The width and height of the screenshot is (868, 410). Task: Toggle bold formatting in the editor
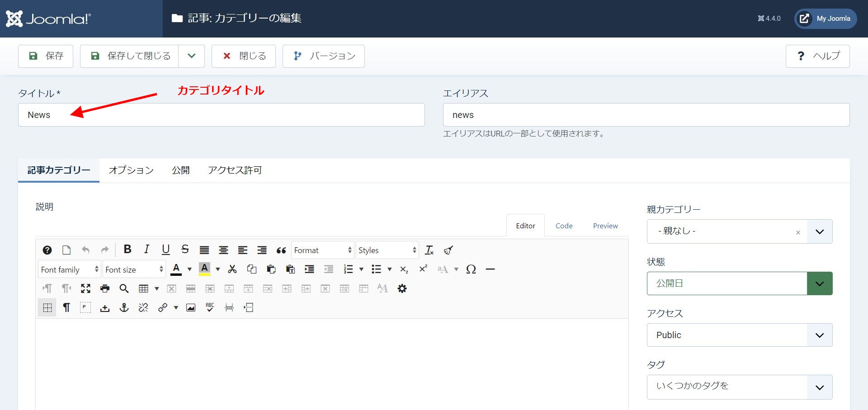point(127,250)
